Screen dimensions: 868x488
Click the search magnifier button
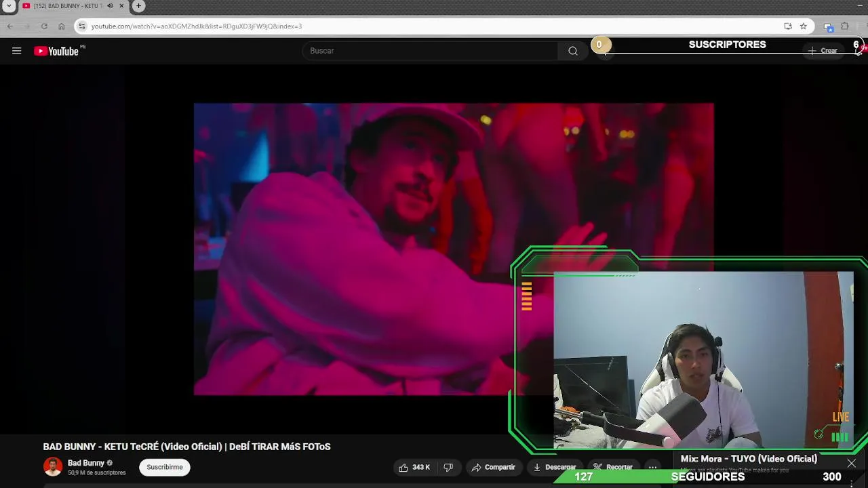point(573,51)
